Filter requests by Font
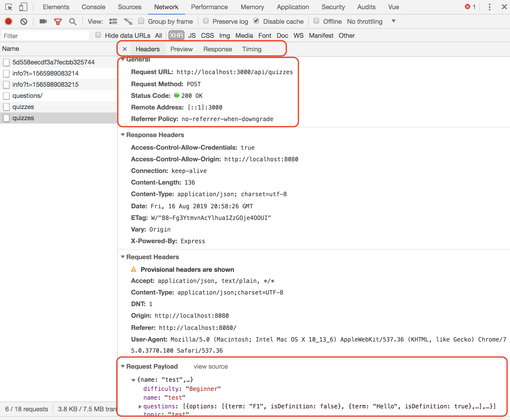This screenshot has width=510, height=420. pyautogui.click(x=265, y=36)
